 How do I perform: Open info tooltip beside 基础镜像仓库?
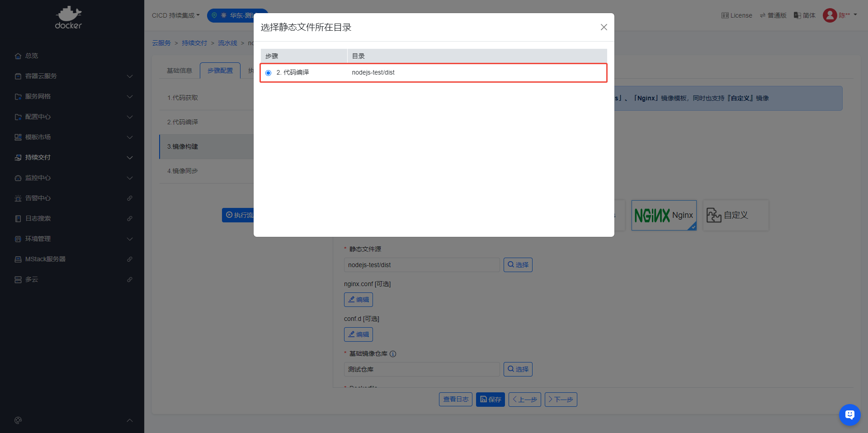coord(393,354)
